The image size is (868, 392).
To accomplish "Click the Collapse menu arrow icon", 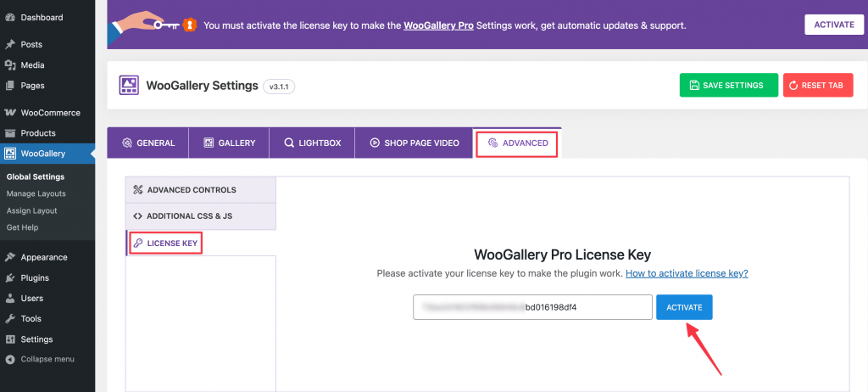I will pos(10,359).
